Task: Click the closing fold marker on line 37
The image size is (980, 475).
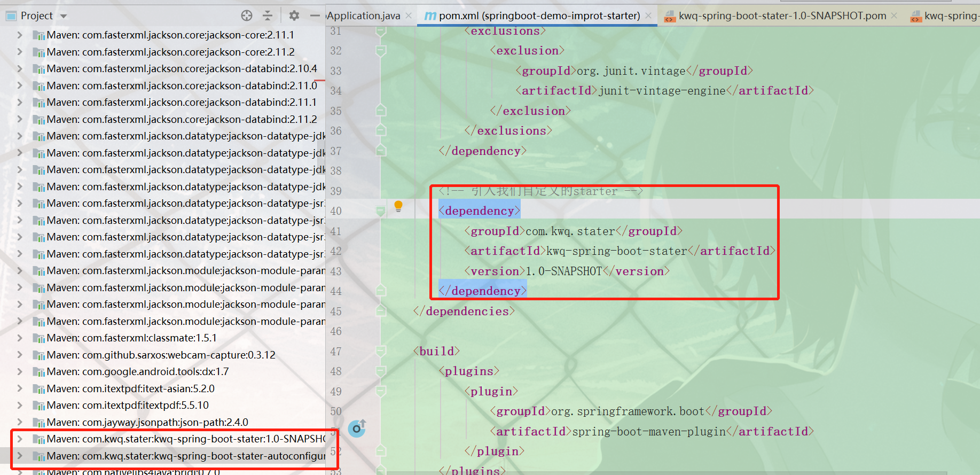Action: tap(381, 151)
